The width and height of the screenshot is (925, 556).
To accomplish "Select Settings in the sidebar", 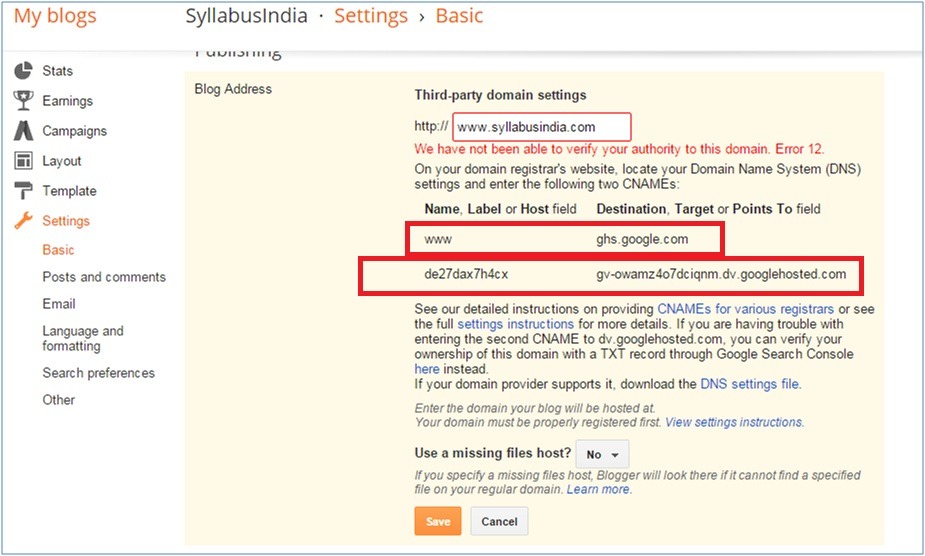I will (65, 221).
